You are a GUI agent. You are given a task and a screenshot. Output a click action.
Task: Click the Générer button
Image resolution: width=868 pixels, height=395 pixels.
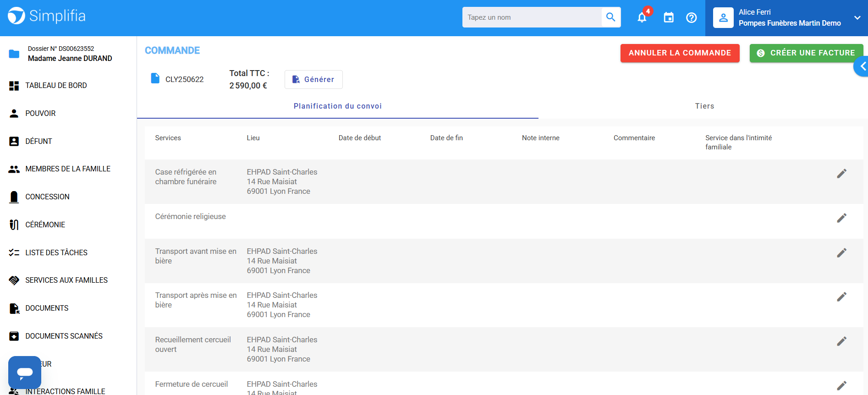click(313, 80)
